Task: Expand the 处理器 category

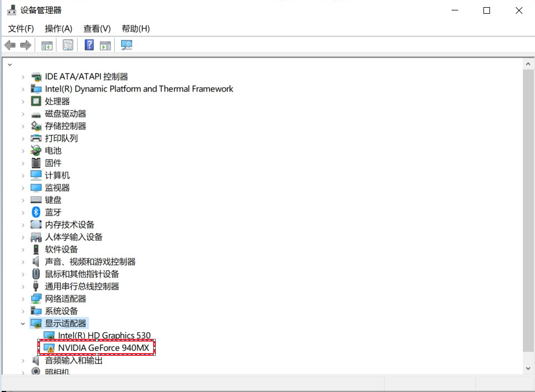Action: point(22,101)
